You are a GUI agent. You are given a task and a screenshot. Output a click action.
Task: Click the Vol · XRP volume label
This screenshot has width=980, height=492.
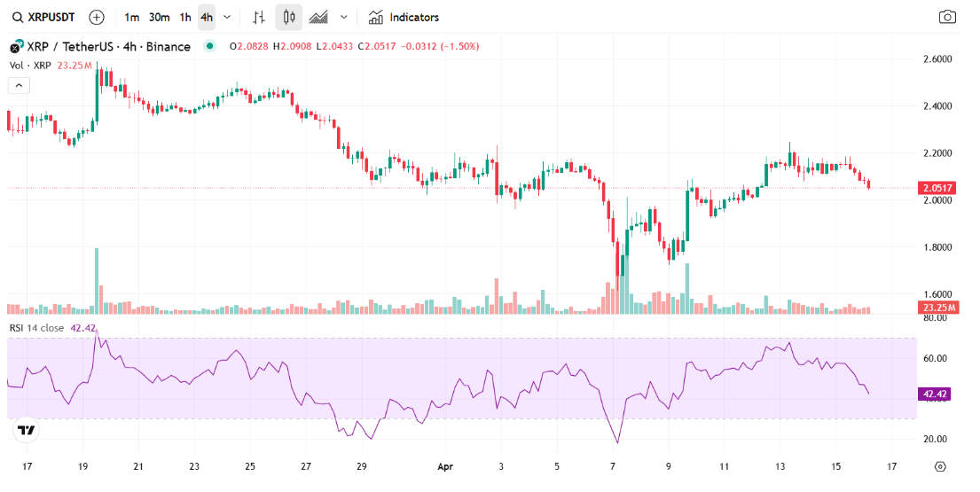click(x=30, y=66)
